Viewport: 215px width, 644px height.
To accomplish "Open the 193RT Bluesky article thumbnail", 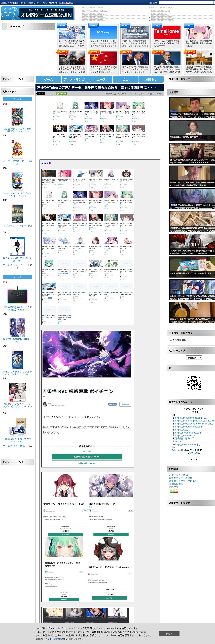I will pos(103,32).
